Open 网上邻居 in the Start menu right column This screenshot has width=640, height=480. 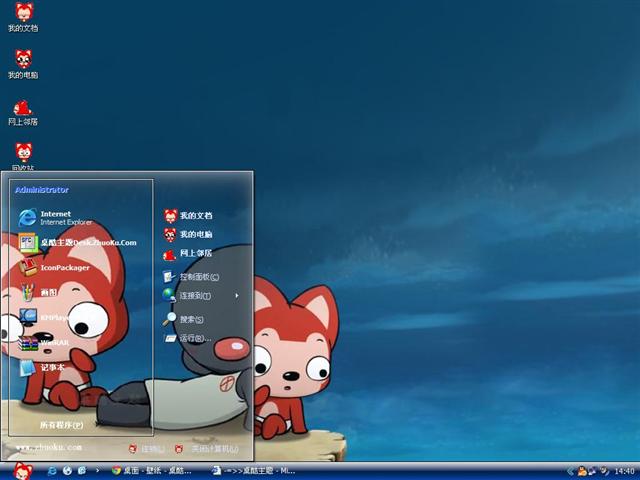188,253
